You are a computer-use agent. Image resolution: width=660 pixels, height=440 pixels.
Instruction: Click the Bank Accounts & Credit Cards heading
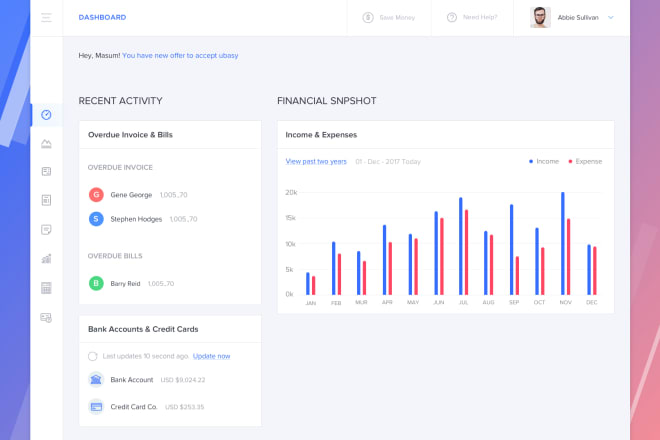click(143, 329)
